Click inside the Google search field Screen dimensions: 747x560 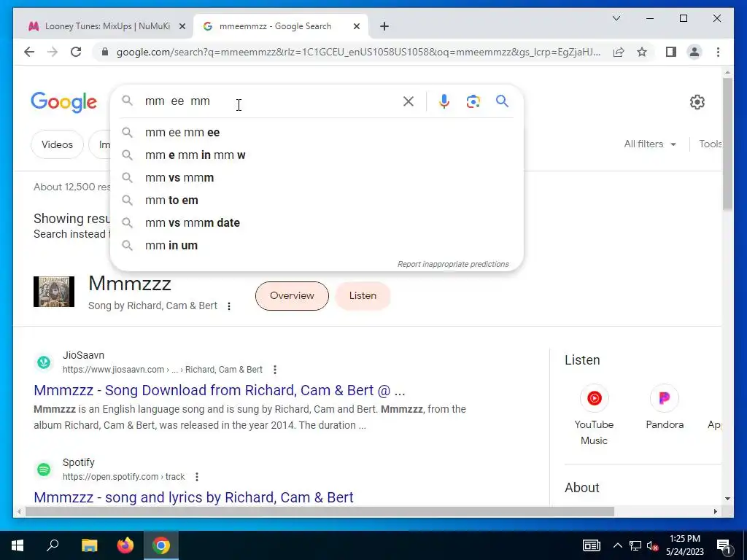(269, 101)
